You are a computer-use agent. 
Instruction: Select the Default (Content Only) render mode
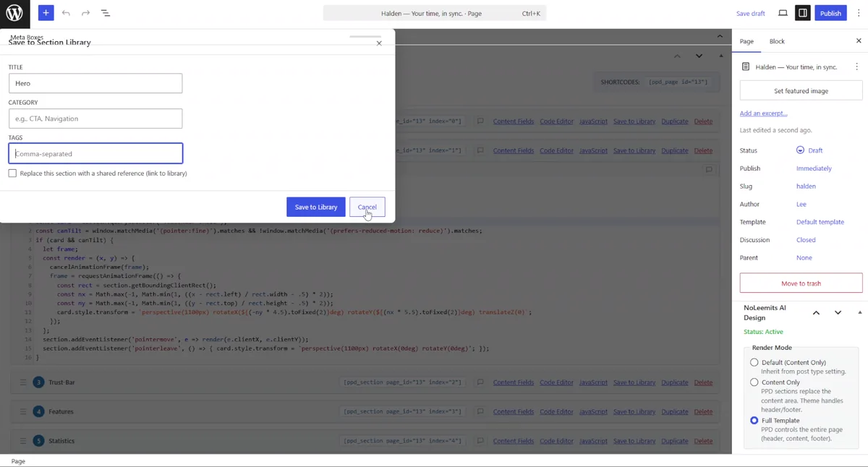754,362
